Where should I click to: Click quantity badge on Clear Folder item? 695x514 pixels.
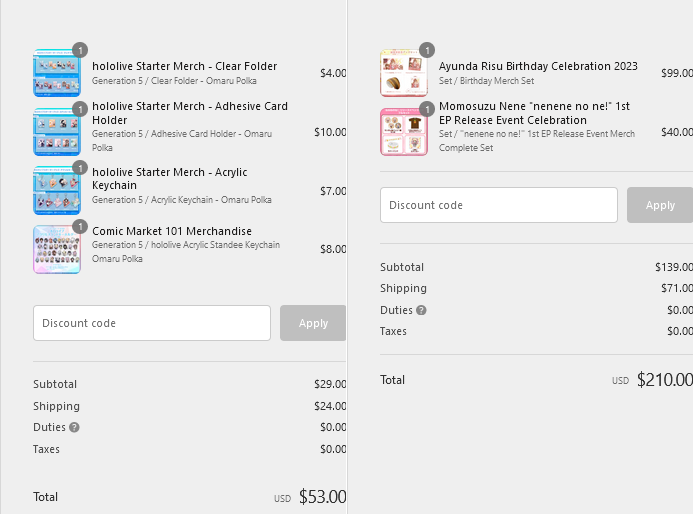tap(80, 50)
